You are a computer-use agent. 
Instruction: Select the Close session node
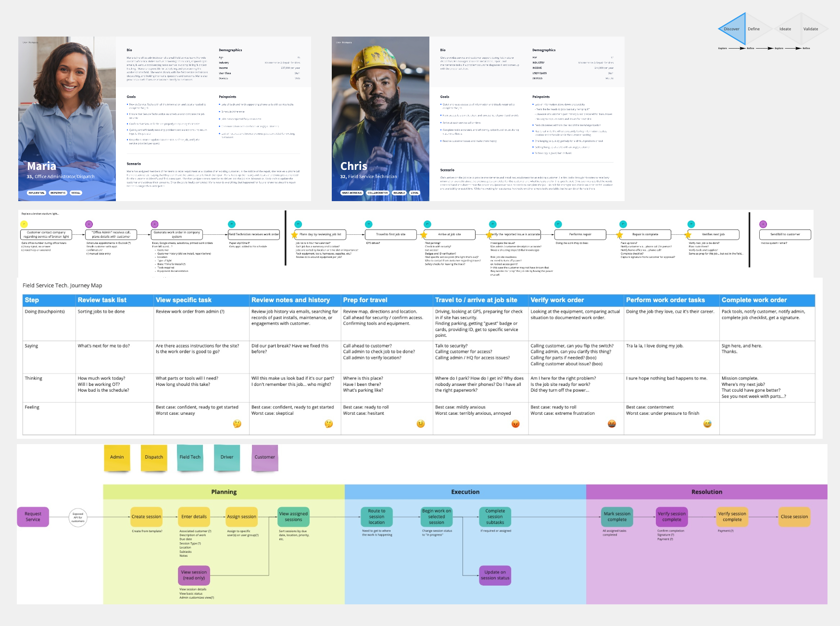pos(794,517)
